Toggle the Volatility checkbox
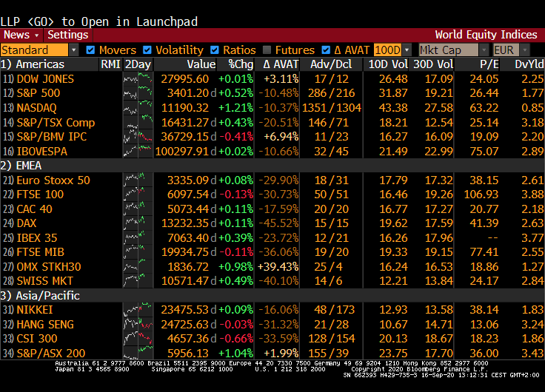The image size is (545, 392). point(147,50)
